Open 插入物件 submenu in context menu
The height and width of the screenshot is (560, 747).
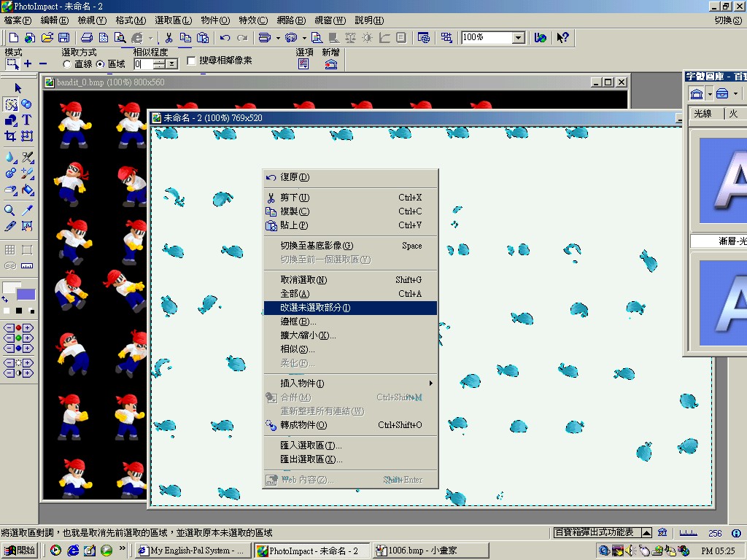(x=351, y=384)
